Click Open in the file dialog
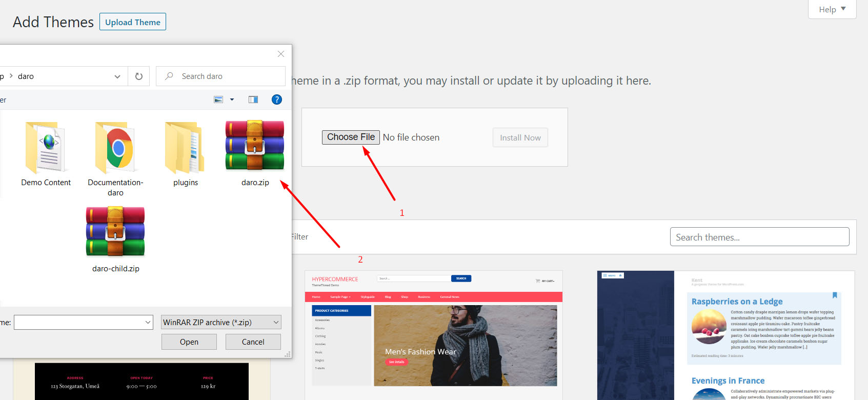 click(x=189, y=342)
